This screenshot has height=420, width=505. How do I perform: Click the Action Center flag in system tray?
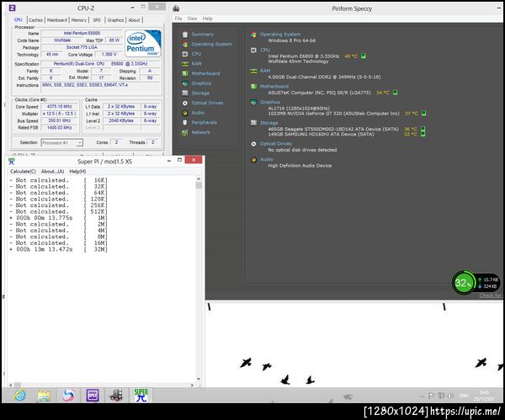point(432,396)
